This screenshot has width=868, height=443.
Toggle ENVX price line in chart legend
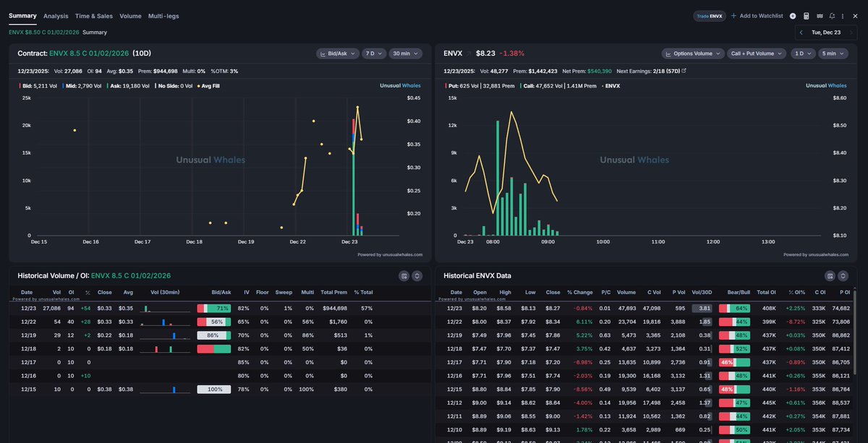point(610,85)
